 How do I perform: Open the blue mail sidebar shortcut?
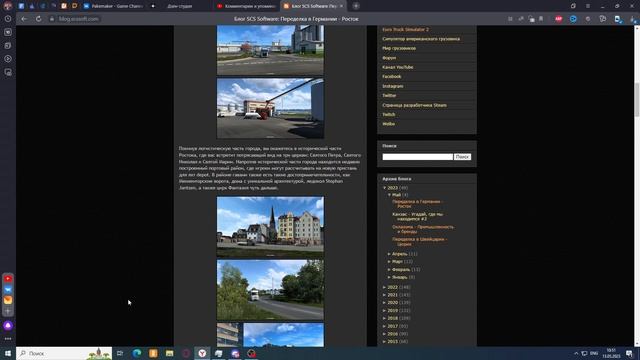(8, 289)
